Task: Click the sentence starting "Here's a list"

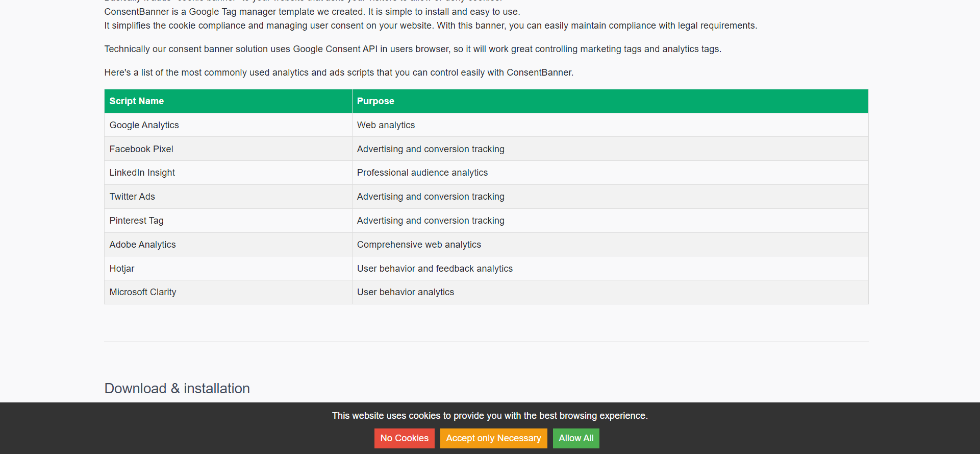Action: pos(339,73)
